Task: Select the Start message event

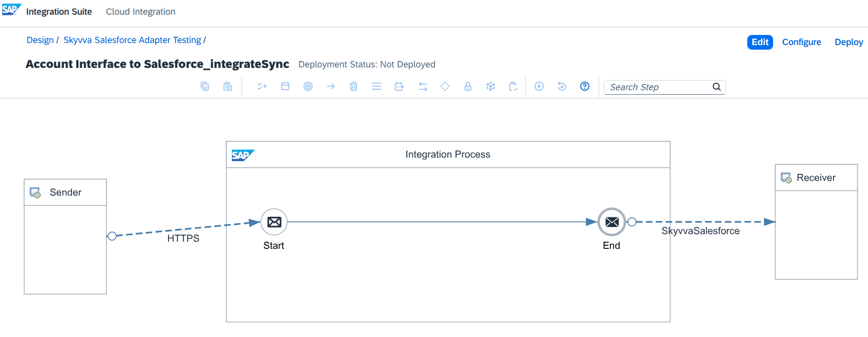Action: 274,222
